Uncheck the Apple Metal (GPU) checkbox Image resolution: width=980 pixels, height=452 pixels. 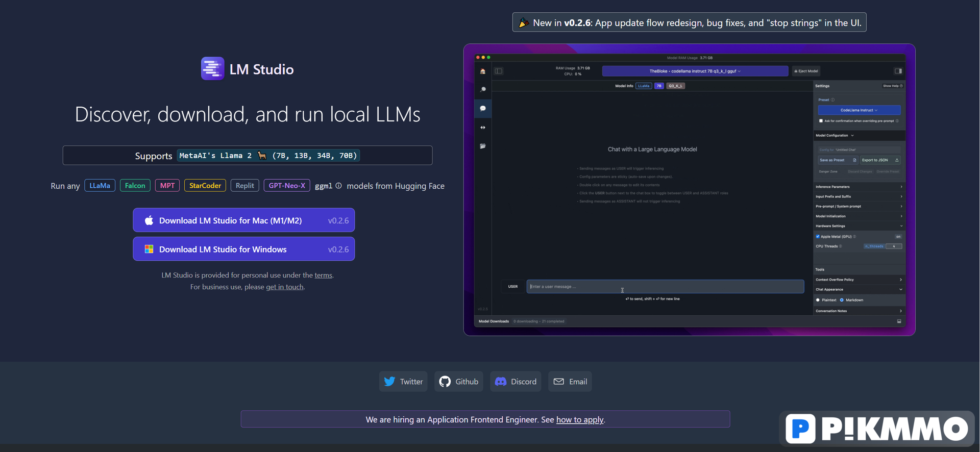(818, 237)
